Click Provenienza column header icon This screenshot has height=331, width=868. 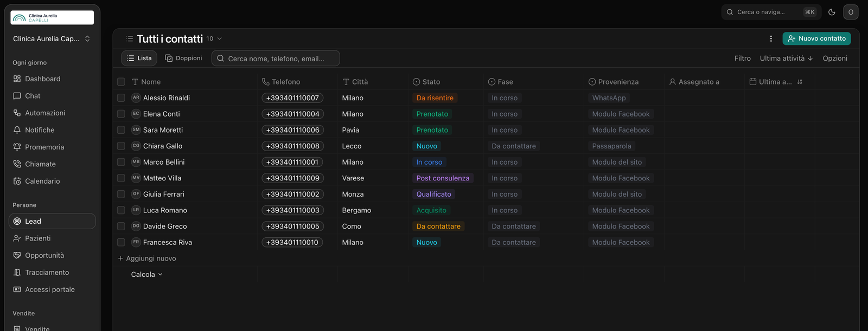pos(592,82)
